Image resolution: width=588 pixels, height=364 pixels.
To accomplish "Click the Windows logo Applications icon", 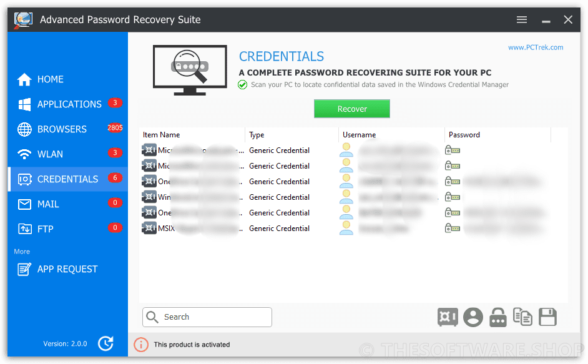I will 24,104.
